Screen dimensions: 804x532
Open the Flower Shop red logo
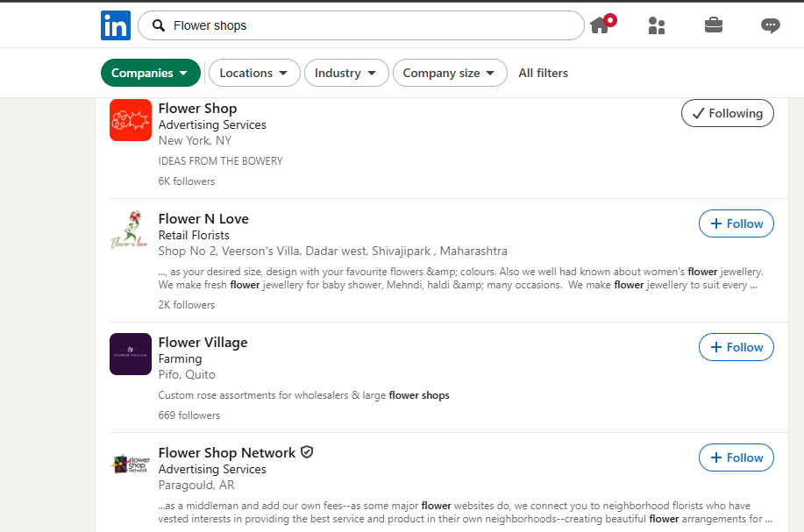tap(131, 120)
